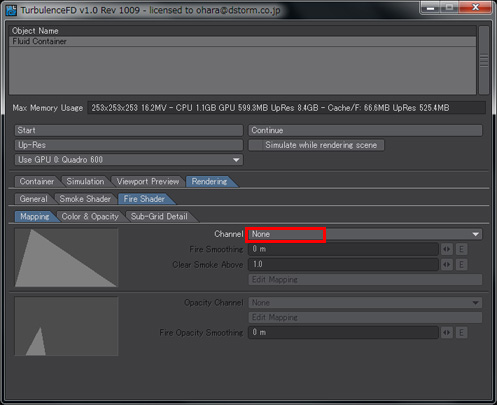Click the TurbulenceFD app icon in title bar
The height and width of the screenshot is (405, 497).
pos(11,10)
